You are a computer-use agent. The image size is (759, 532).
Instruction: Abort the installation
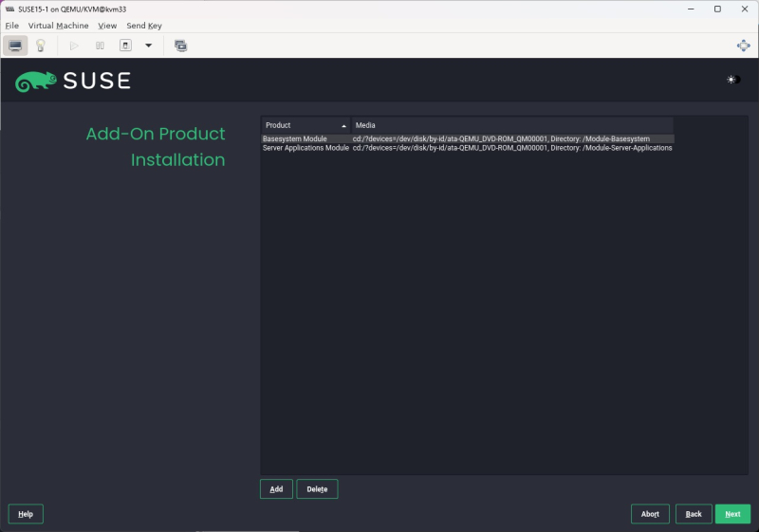click(650, 514)
